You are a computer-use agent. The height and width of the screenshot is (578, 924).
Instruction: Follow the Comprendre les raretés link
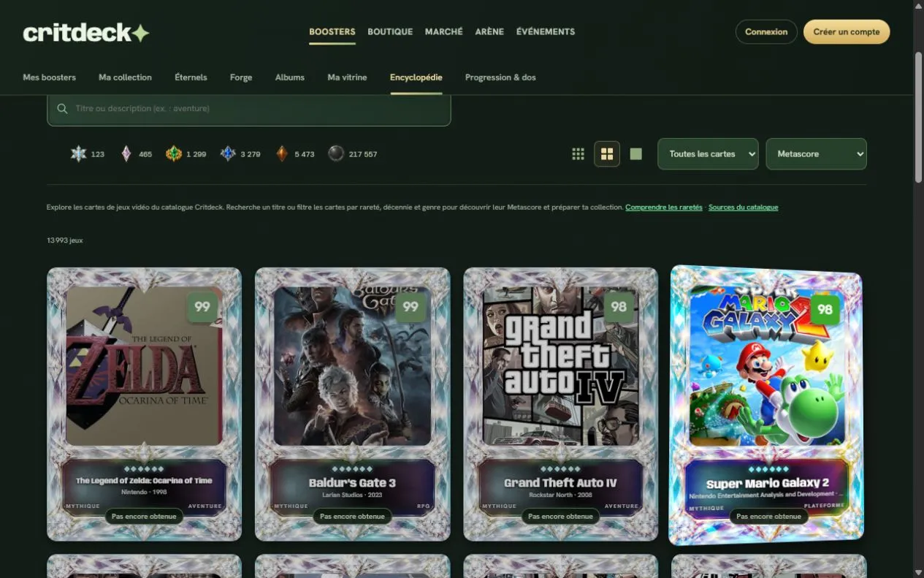pyautogui.click(x=664, y=208)
